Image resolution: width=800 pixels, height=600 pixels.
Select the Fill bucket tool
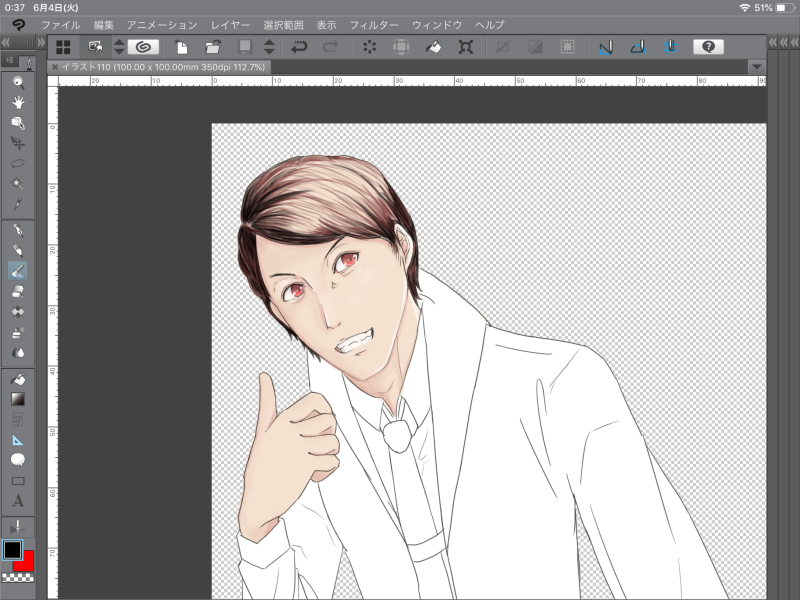17,379
